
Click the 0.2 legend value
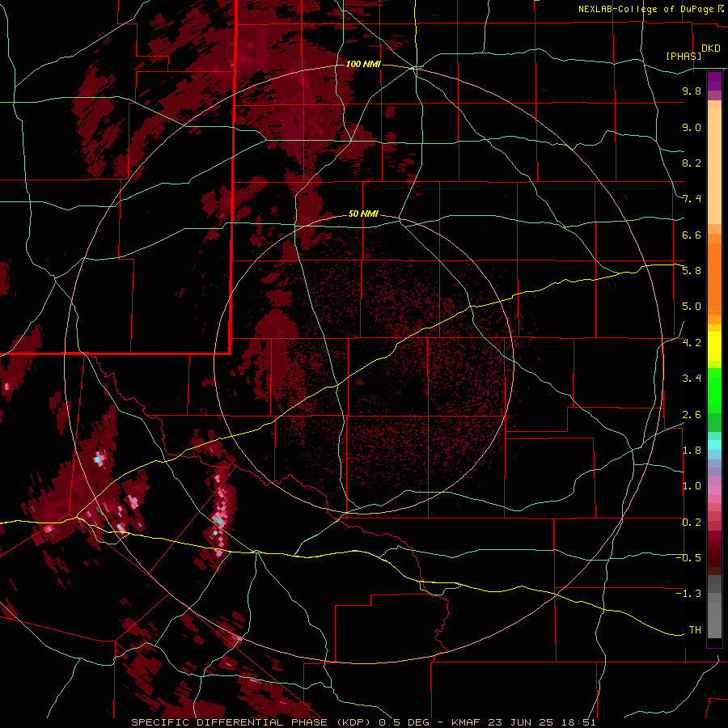[692, 523]
